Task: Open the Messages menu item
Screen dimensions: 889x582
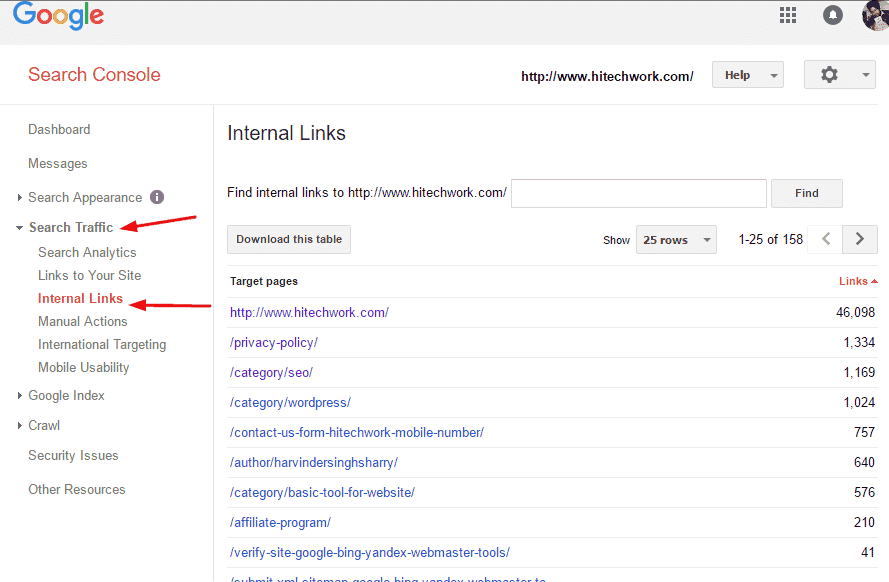Action: pos(58,164)
